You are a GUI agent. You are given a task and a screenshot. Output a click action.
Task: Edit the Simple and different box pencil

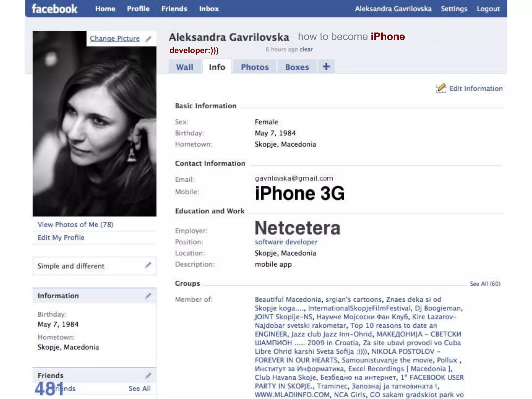[x=148, y=265]
